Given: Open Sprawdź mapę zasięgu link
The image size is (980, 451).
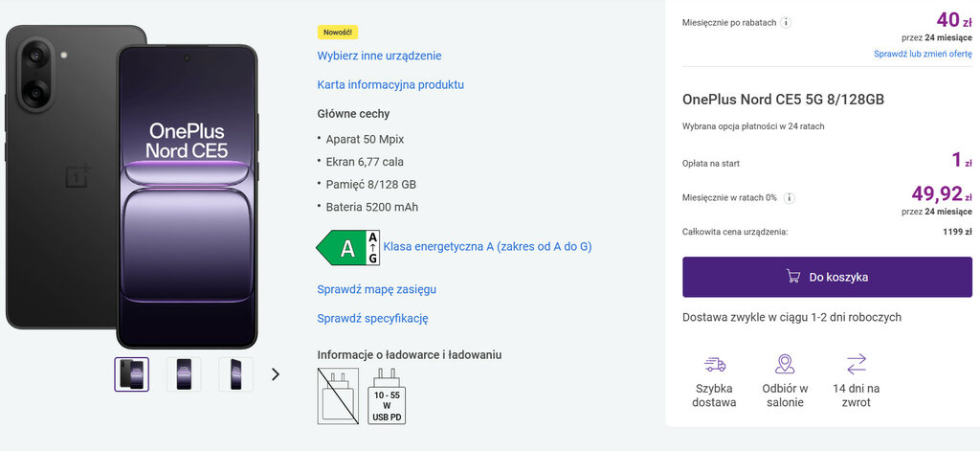Looking at the screenshot, I should click(376, 289).
